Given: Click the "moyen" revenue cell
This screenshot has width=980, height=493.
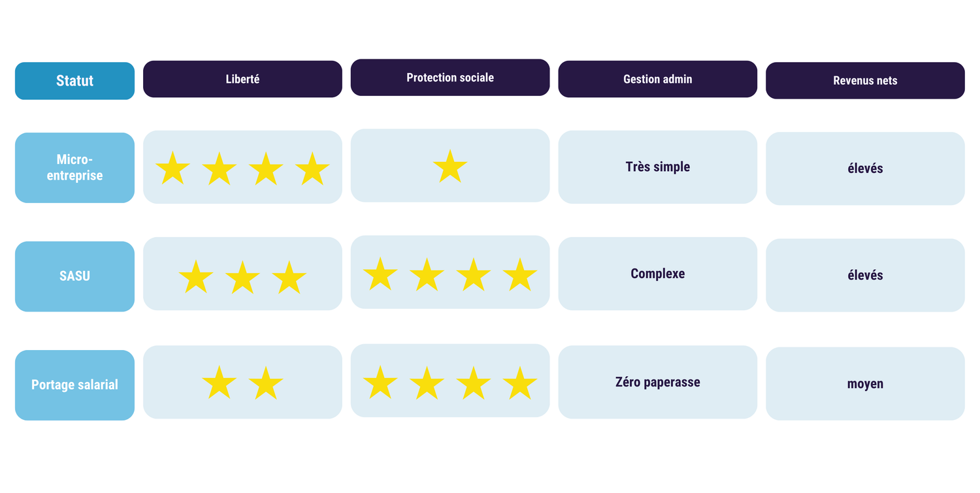Looking at the screenshot, I should [865, 384].
